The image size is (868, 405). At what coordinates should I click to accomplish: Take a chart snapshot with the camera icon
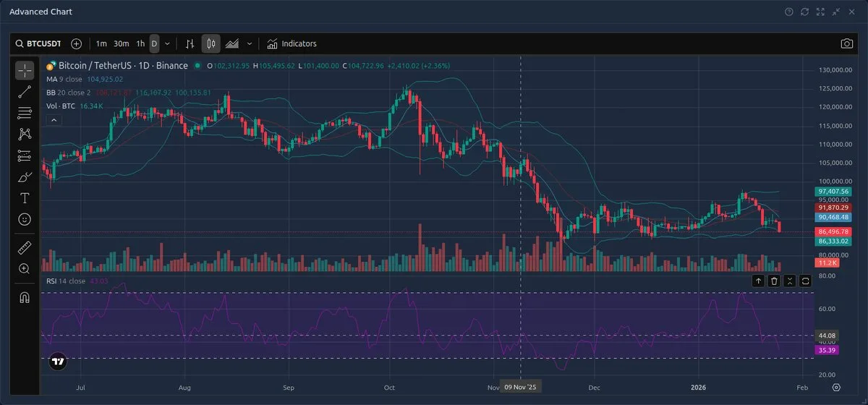[x=846, y=43]
